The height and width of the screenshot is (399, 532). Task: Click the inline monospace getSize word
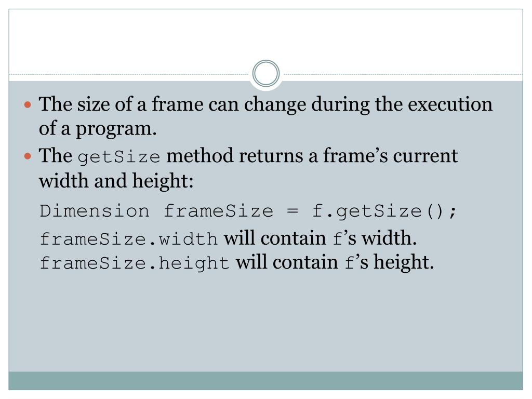pos(119,157)
